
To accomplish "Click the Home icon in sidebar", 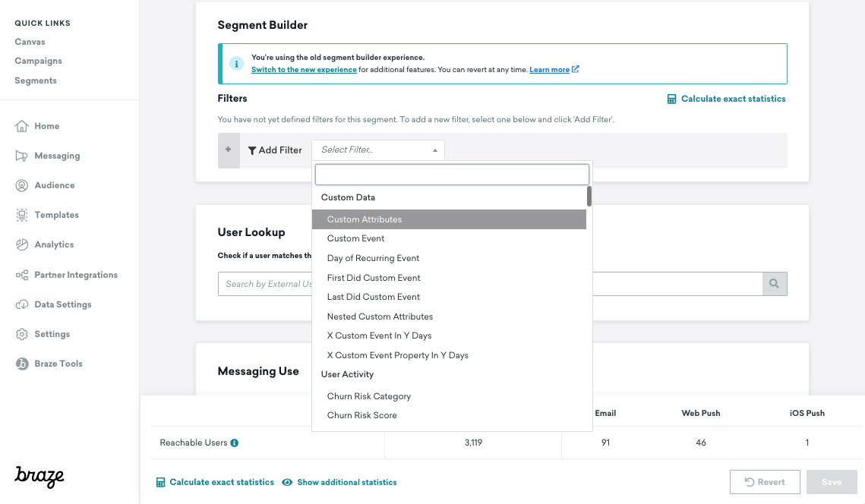I will [22, 126].
